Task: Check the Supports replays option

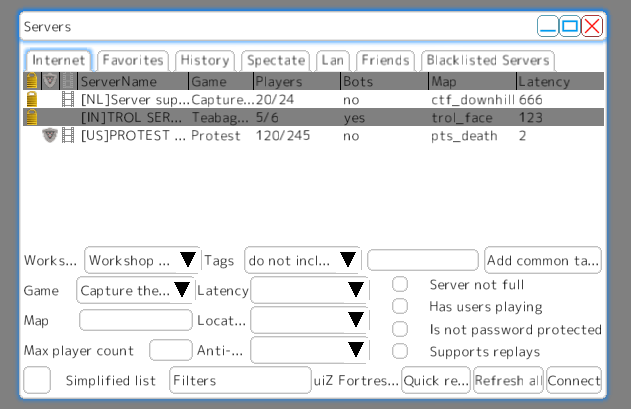Action: pos(400,351)
